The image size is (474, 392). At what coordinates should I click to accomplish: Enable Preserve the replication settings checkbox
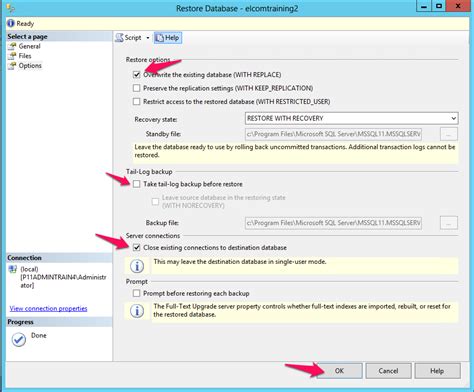tap(137, 88)
